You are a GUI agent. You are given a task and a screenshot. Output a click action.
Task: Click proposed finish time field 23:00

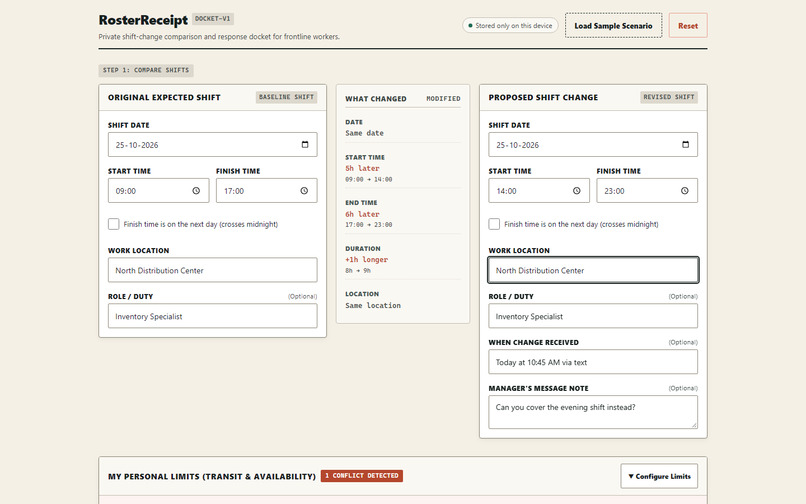point(647,191)
